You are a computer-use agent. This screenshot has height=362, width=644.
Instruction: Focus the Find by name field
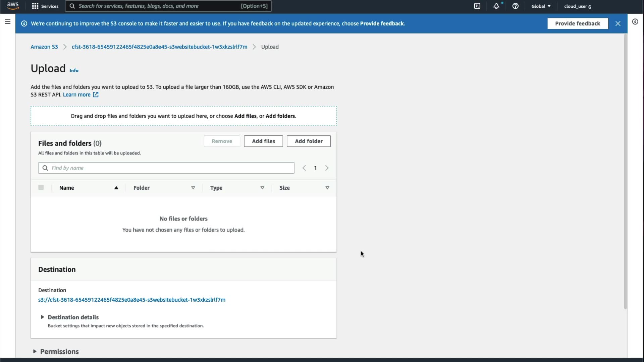point(171,168)
